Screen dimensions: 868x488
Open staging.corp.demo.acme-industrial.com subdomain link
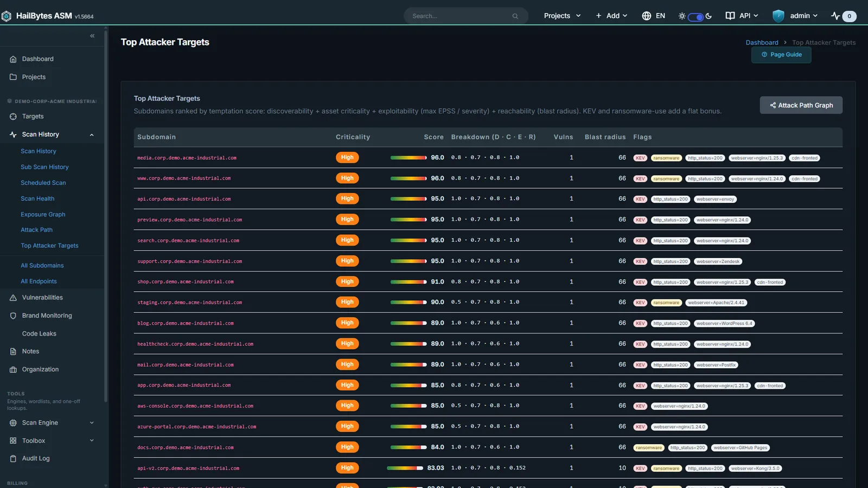pyautogui.click(x=189, y=303)
